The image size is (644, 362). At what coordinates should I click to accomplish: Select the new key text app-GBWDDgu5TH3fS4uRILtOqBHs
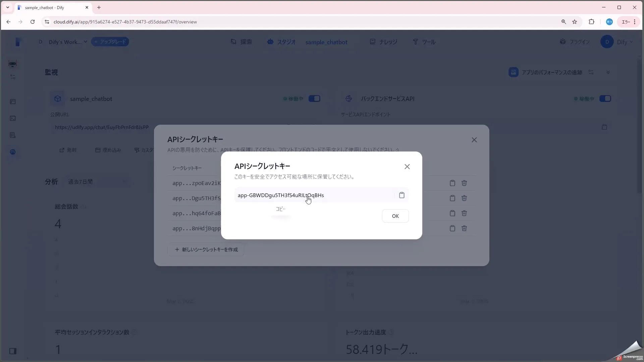coord(281,195)
